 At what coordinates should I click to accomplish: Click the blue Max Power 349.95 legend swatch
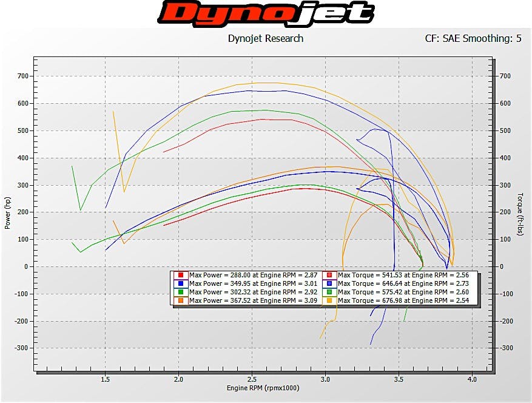tap(180, 283)
